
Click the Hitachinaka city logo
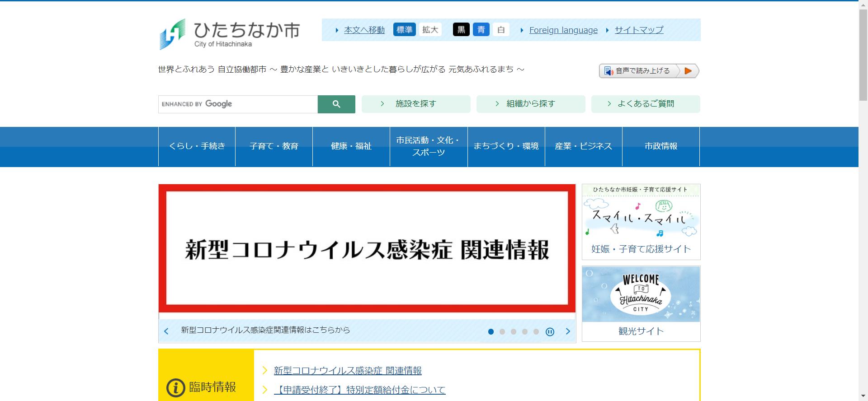coord(229,34)
